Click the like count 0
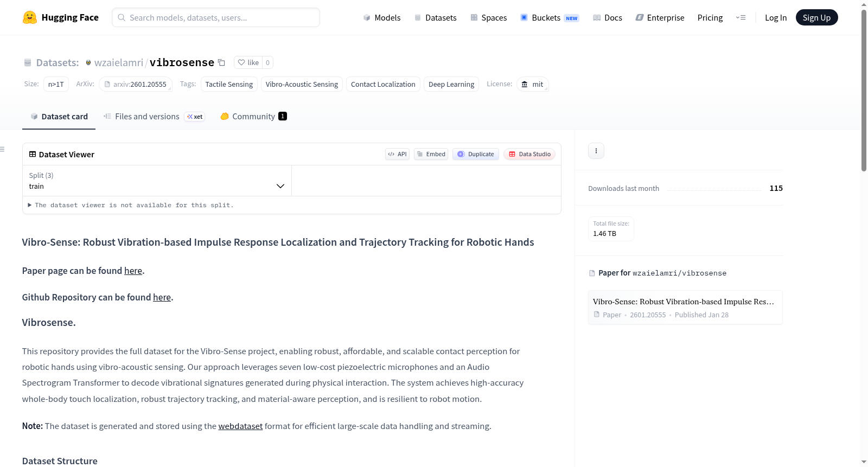The width and height of the screenshot is (868, 467). [x=267, y=62]
